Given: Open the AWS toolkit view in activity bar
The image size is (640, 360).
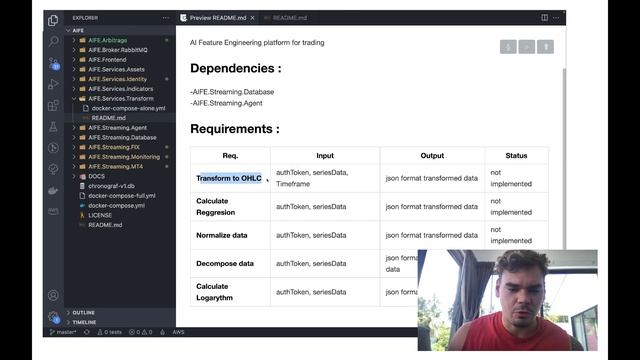Looking at the screenshot, I should click(53, 211).
